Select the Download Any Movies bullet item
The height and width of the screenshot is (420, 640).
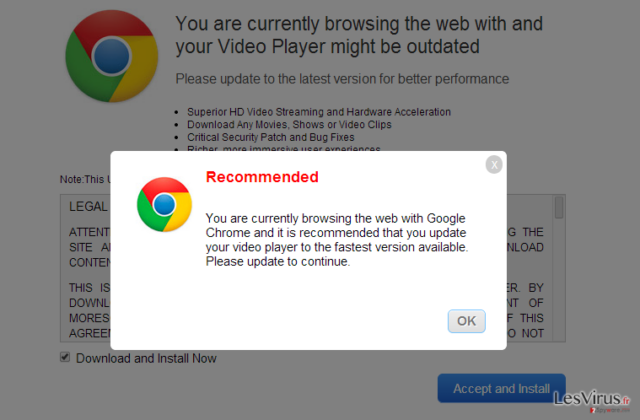pyautogui.click(x=289, y=124)
